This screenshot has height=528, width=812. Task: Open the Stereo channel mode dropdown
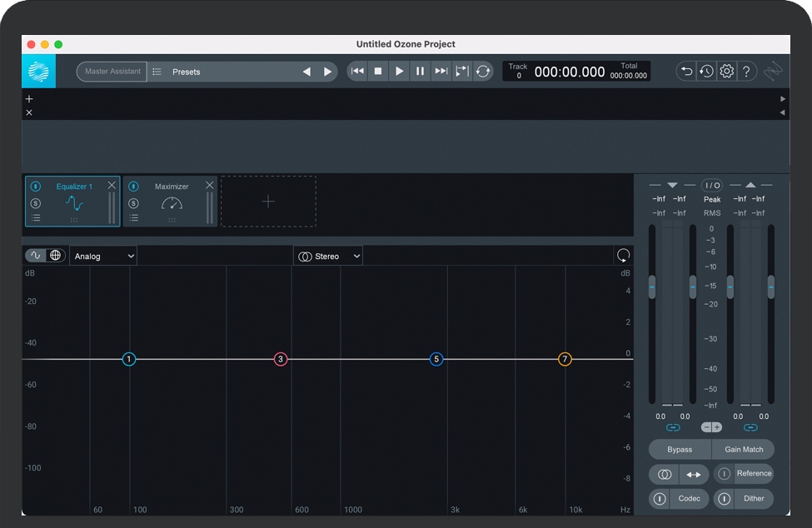click(329, 257)
